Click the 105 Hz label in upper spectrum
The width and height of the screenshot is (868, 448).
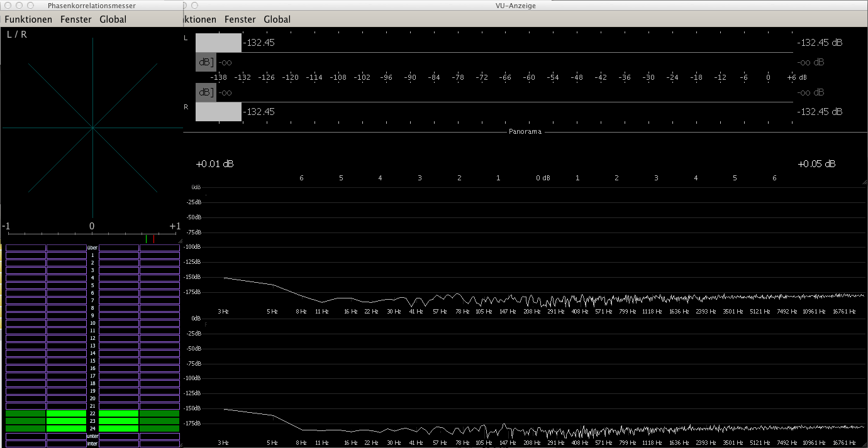(484, 311)
